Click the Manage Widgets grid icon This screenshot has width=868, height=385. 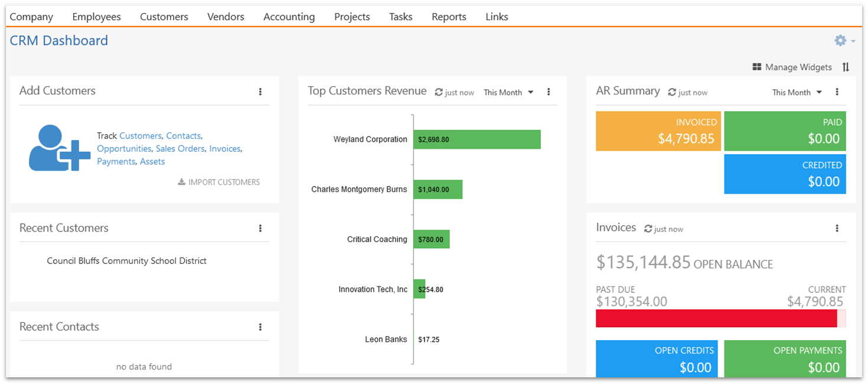[757, 67]
